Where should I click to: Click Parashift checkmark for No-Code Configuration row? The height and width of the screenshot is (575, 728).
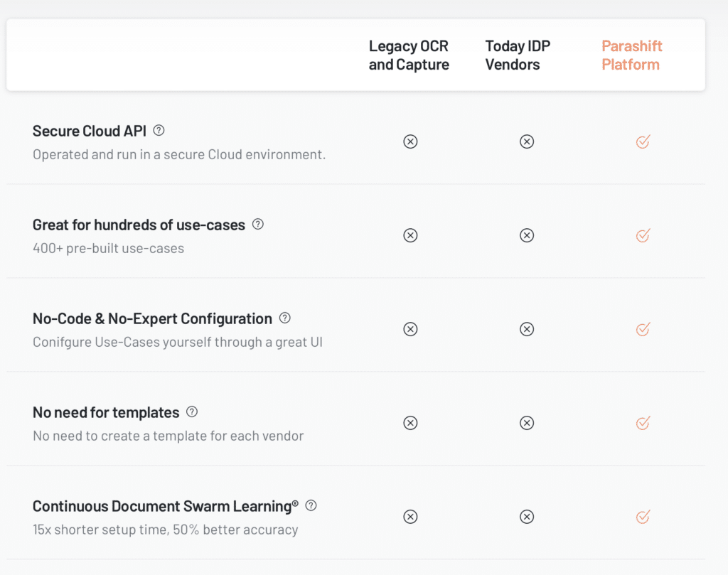(643, 329)
